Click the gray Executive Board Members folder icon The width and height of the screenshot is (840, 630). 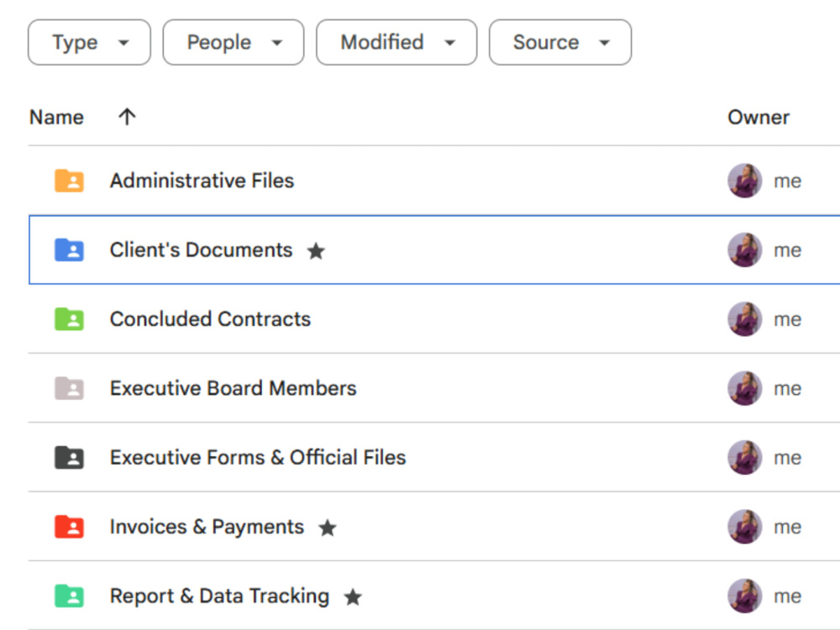pyautogui.click(x=69, y=388)
